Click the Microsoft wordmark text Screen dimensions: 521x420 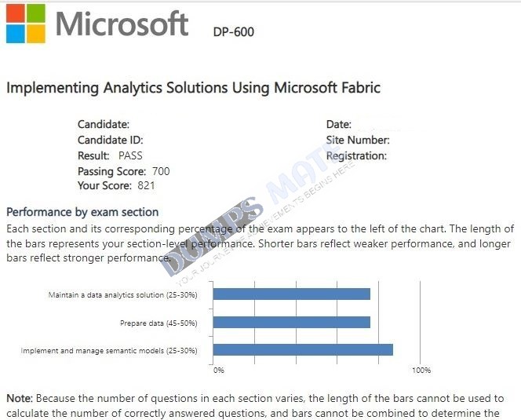(x=122, y=24)
